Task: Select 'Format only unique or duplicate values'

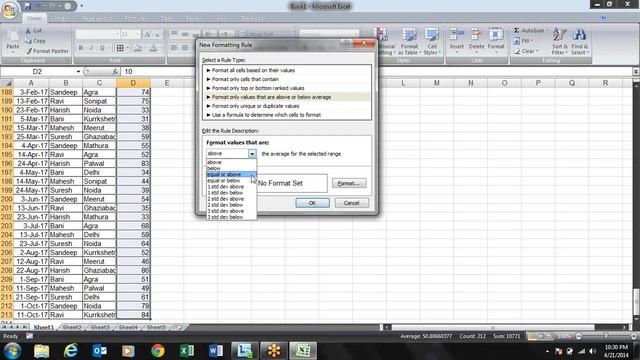Action: coord(287,106)
